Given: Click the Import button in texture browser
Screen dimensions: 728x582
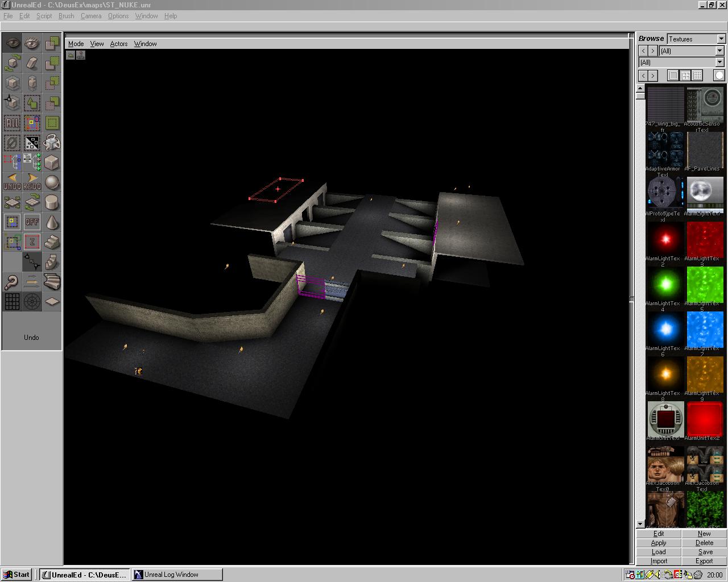Looking at the screenshot, I should 659,561.
